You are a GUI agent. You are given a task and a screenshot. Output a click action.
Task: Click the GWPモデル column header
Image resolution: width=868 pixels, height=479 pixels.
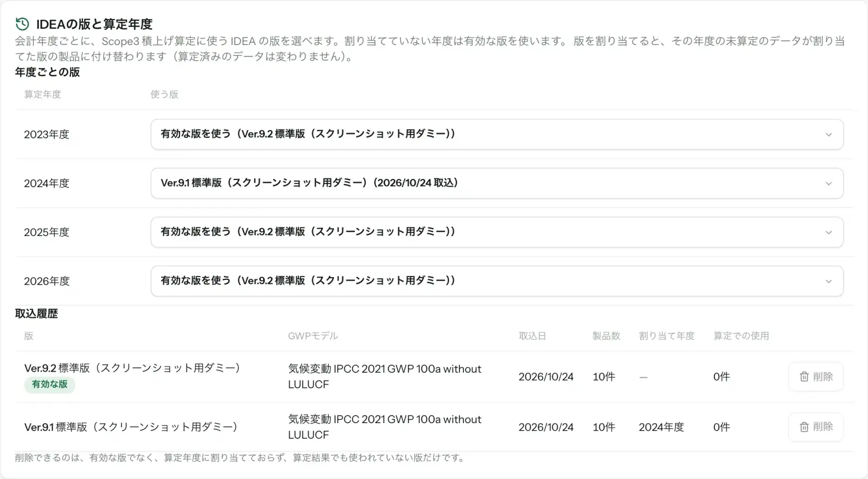pos(312,336)
